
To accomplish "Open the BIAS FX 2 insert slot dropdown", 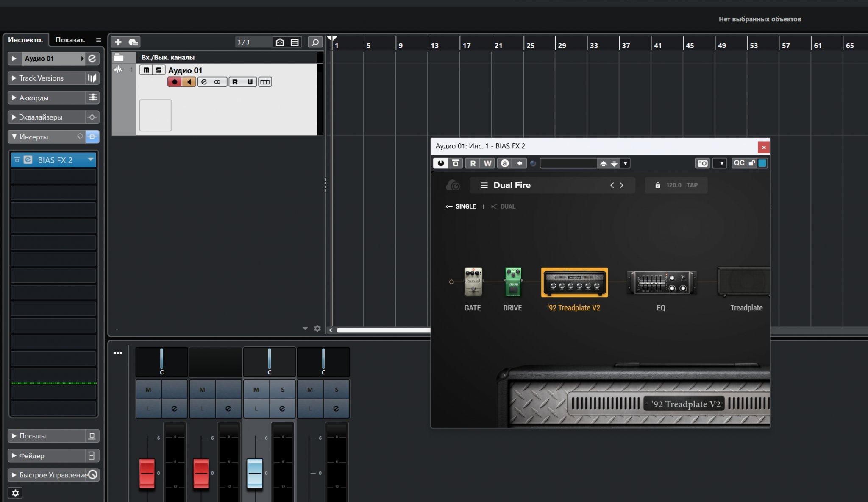I will pyautogui.click(x=90, y=160).
